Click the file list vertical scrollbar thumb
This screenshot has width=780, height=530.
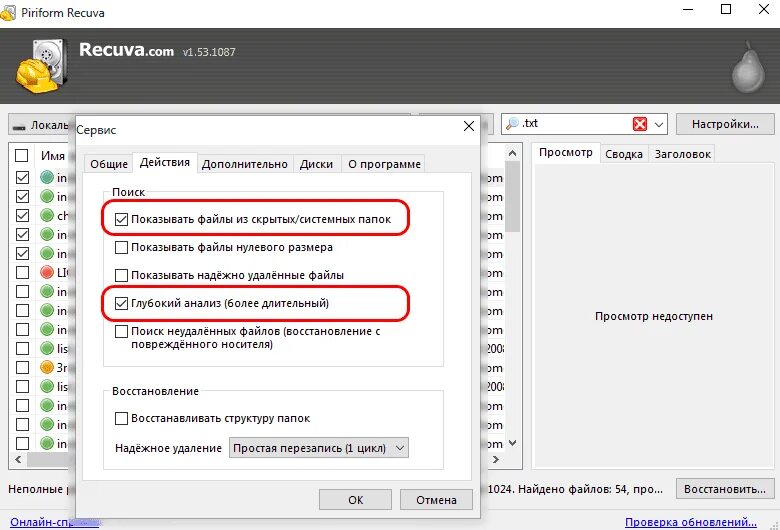(x=512, y=197)
